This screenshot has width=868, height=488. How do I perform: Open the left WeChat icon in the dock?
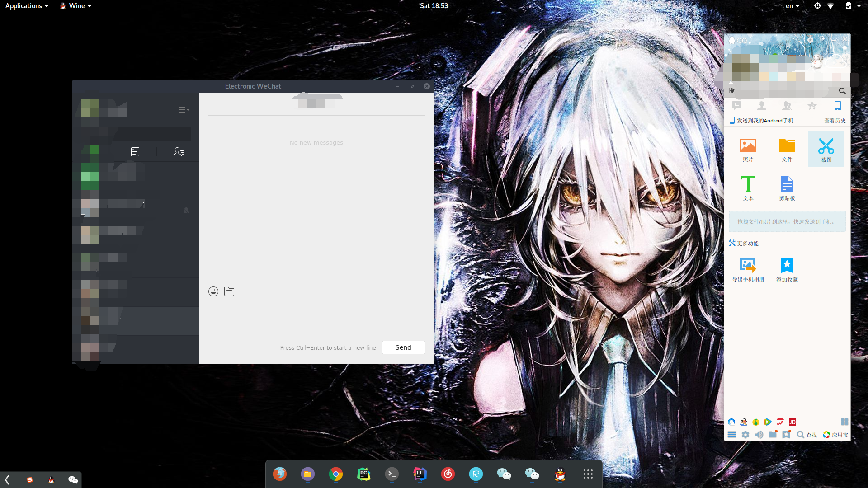click(504, 474)
